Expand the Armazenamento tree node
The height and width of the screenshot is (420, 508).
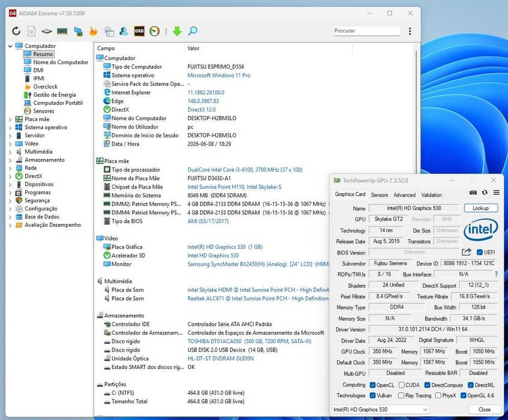(10, 160)
